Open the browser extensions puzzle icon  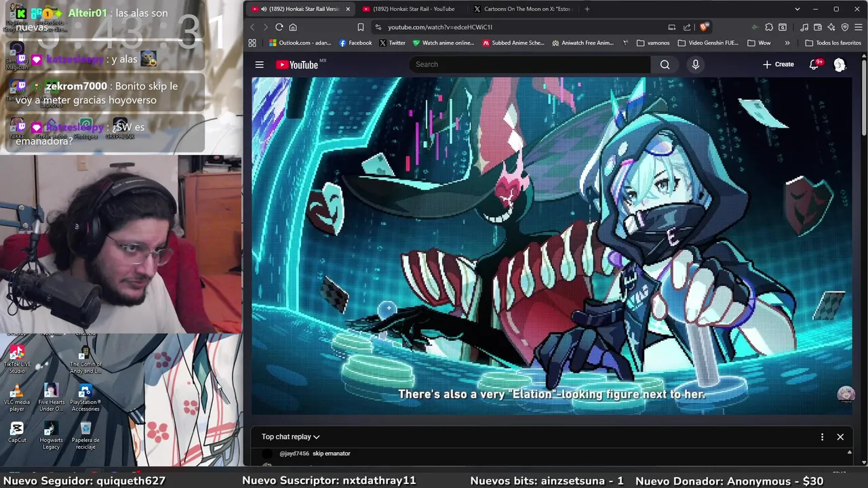click(769, 27)
